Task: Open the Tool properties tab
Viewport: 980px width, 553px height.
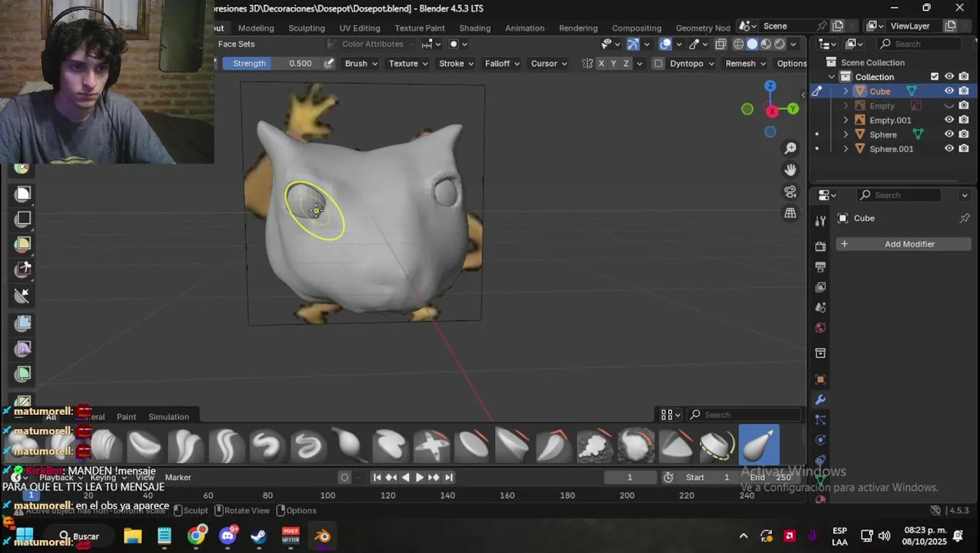Action: coord(820,220)
